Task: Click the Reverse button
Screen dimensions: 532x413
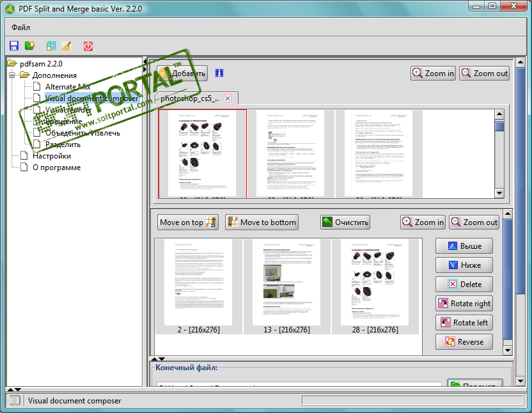Action: [464, 342]
